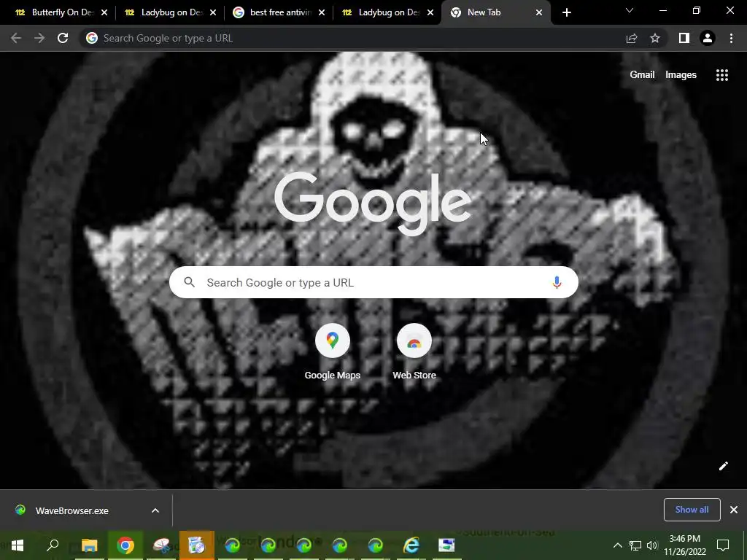Screen dimensions: 747x560
Task: Share this page via the share icon
Action: tap(632, 38)
